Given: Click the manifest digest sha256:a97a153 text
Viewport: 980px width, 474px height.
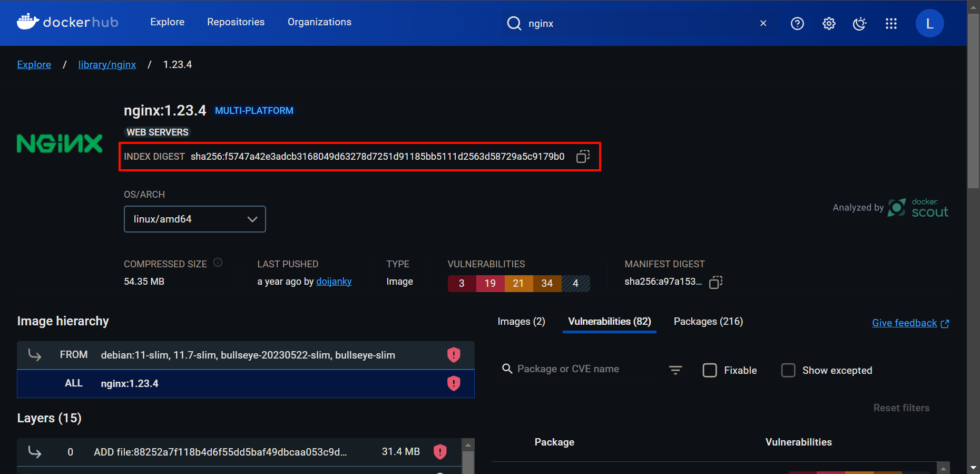Looking at the screenshot, I should click(x=663, y=282).
